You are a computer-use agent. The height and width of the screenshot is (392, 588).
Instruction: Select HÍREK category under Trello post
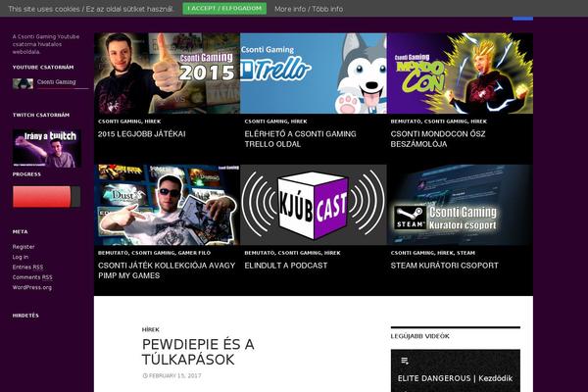(x=299, y=122)
